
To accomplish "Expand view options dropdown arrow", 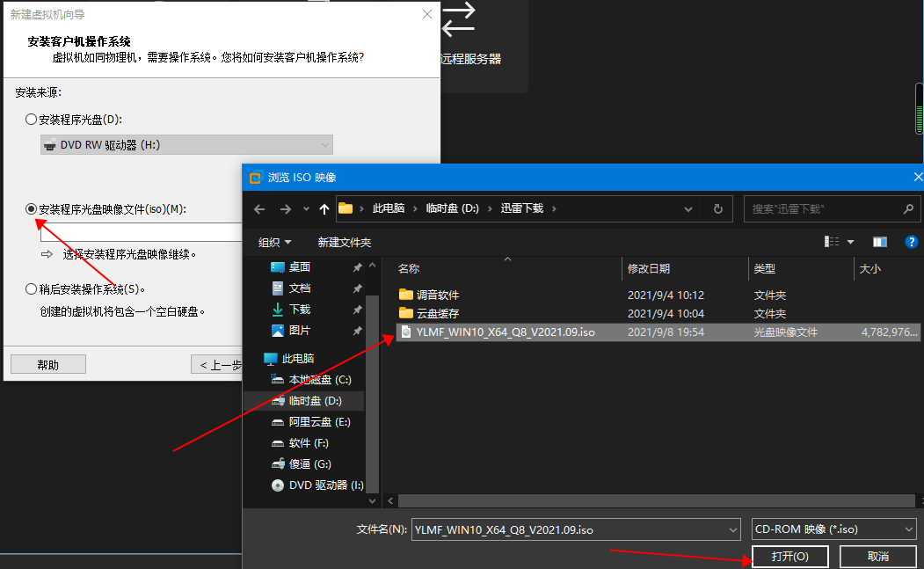I will [850, 242].
